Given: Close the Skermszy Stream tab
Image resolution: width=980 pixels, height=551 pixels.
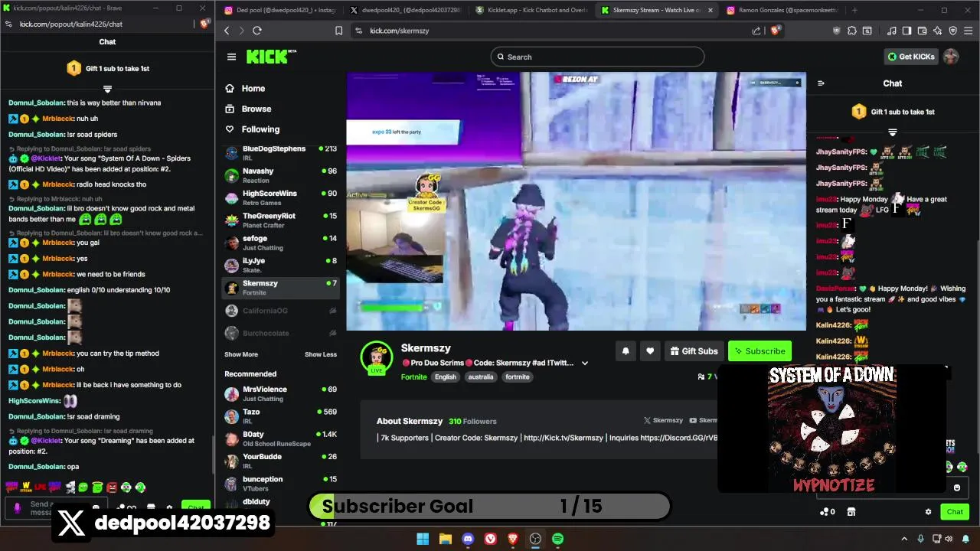Looking at the screenshot, I should coord(710,10).
